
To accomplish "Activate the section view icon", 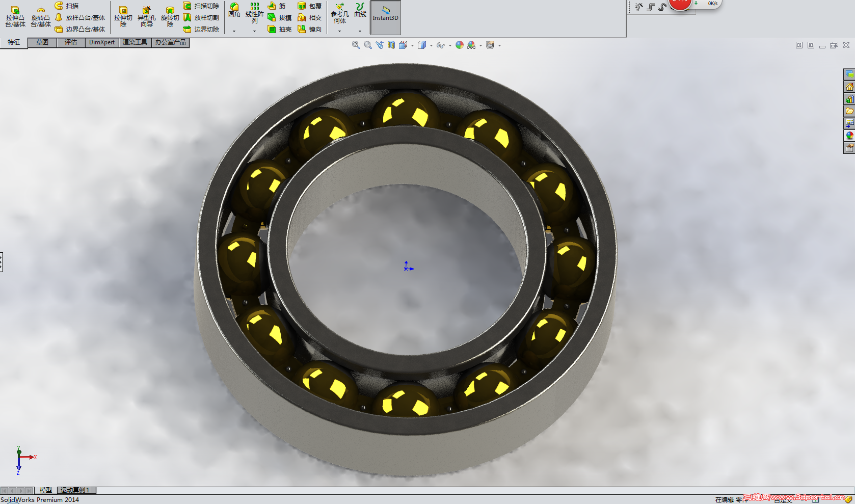I will click(391, 45).
